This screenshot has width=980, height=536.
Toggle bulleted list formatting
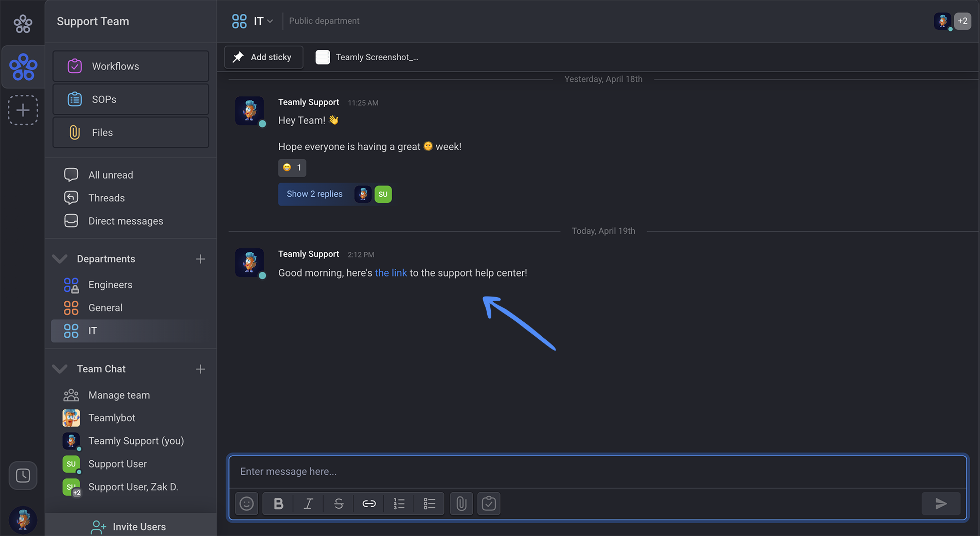pos(430,504)
